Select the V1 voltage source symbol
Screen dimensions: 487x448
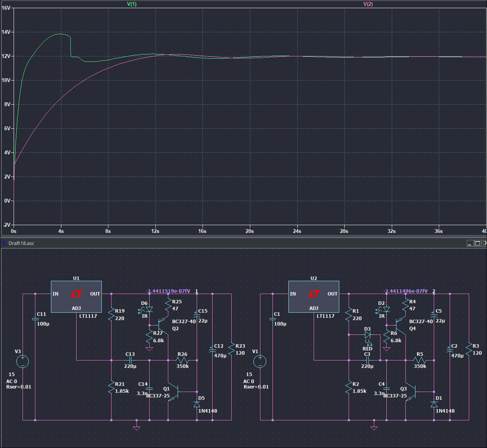260,362
